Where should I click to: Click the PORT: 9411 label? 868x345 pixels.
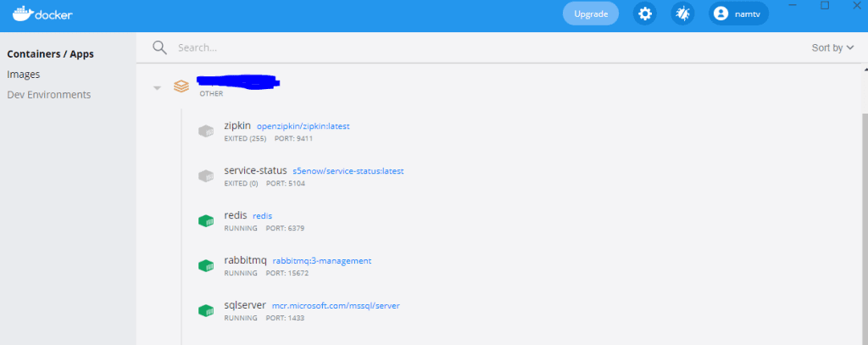coord(293,138)
